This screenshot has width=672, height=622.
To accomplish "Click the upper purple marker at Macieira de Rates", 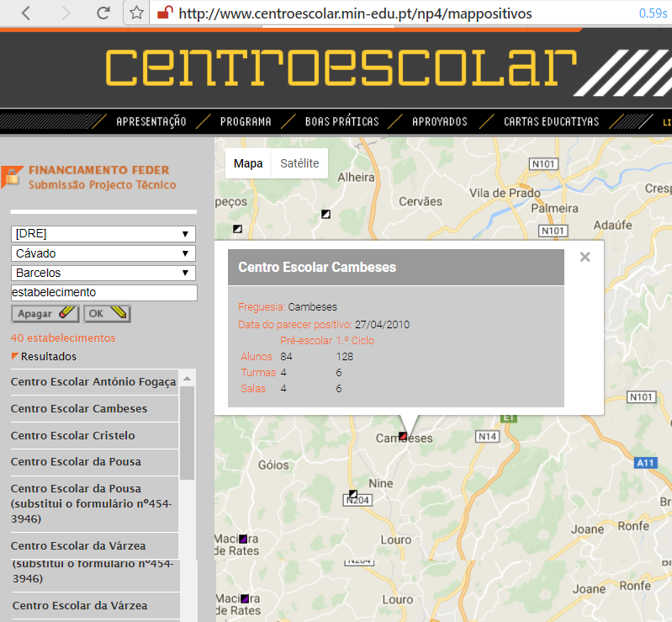I will coord(243,539).
